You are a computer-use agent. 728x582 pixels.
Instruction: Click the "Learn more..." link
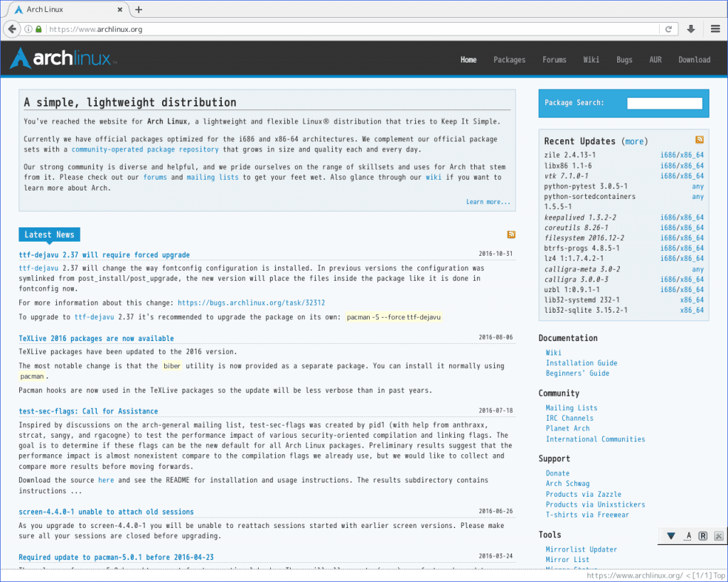pos(488,201)
